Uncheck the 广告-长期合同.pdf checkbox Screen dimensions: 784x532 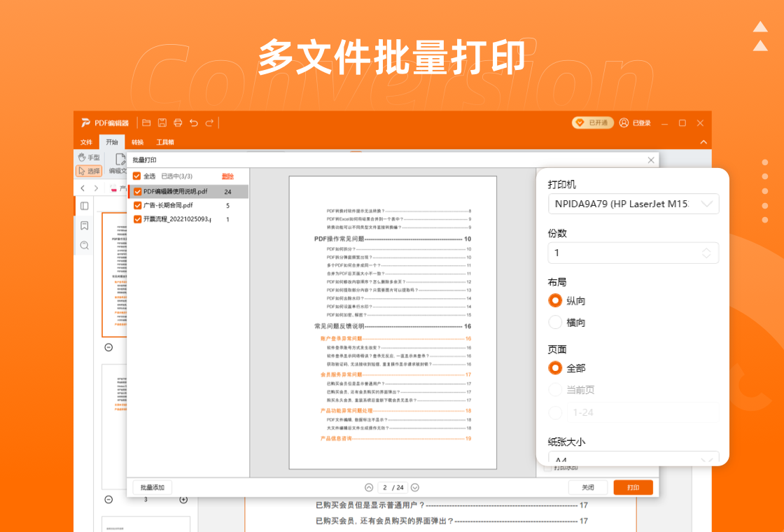point(137,205)
